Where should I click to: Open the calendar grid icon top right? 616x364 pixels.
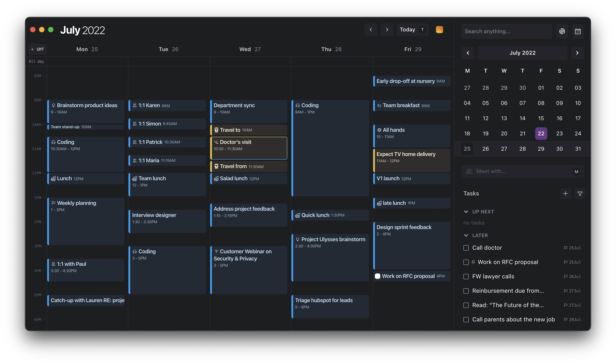point(578,31)
